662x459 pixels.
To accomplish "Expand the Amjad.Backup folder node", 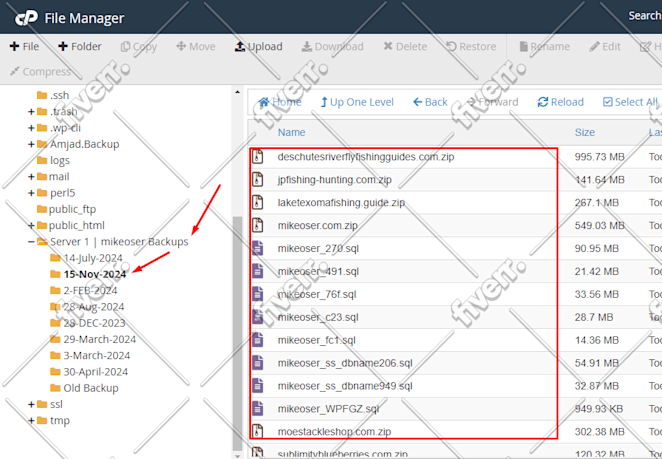I will pyautogui.click(x=31, y=144).
